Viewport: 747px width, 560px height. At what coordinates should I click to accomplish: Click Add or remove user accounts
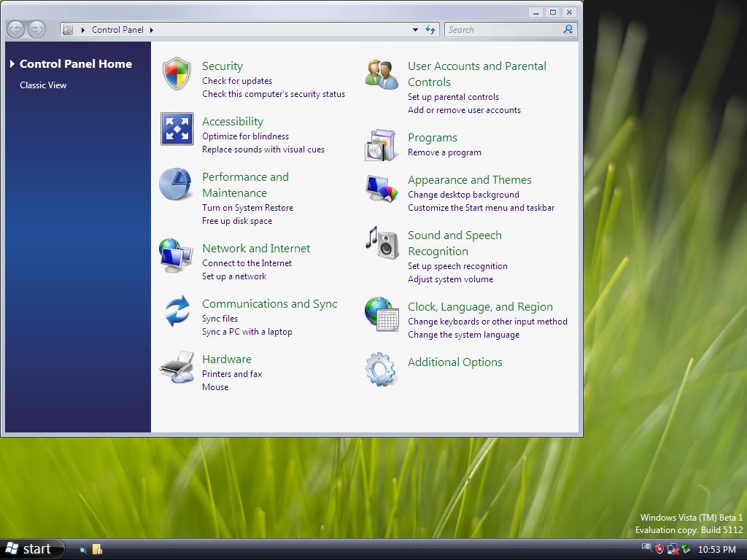pyautogui.click(x=464, y=110)
